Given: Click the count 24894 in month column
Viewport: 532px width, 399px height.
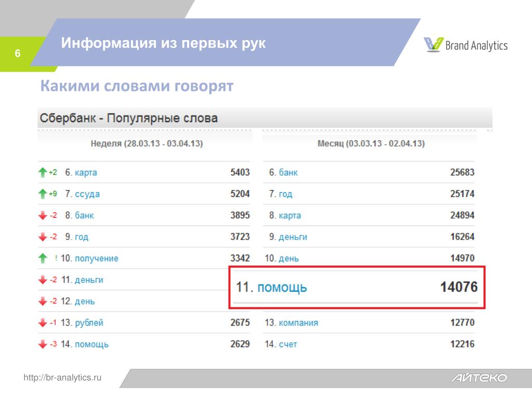Looking at the screenshot, I should [462, 215].
